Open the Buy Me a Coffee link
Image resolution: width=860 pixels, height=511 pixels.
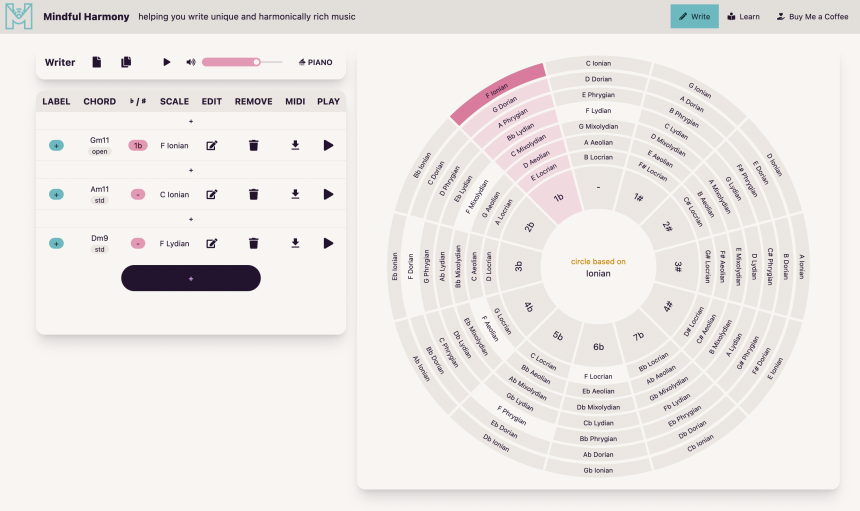[x=812, y=16]
